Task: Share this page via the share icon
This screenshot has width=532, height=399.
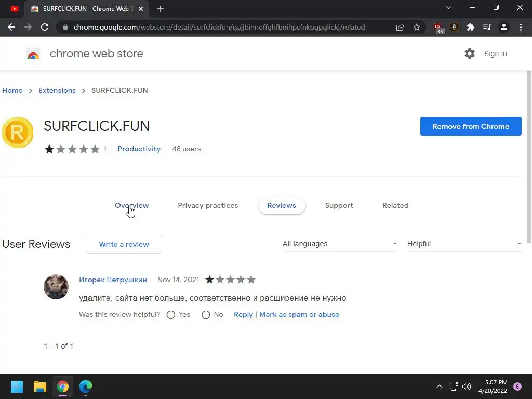Action: coord(400,27)
